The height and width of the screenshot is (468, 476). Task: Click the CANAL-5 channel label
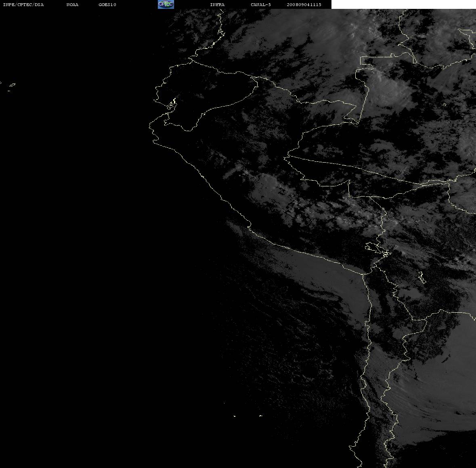point(260,4)
